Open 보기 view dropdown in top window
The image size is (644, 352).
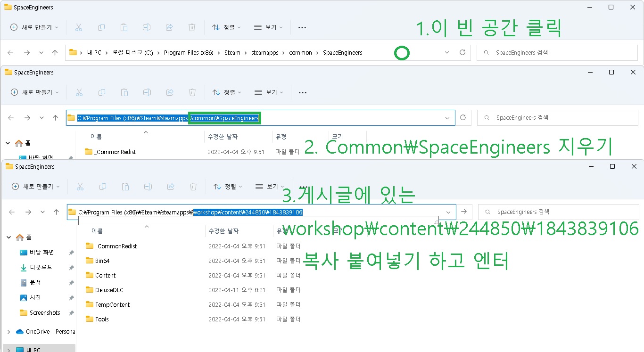pyautogui.click(x=268, y=27)
